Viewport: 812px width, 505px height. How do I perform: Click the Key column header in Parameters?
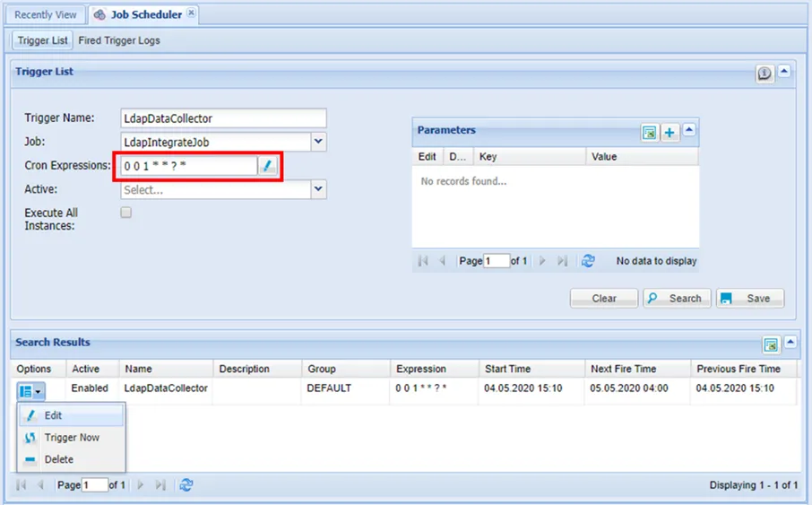tap(530, 157)
